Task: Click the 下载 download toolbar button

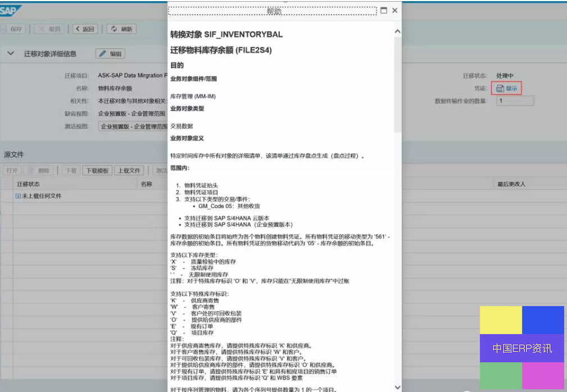Action: point(71,171)
